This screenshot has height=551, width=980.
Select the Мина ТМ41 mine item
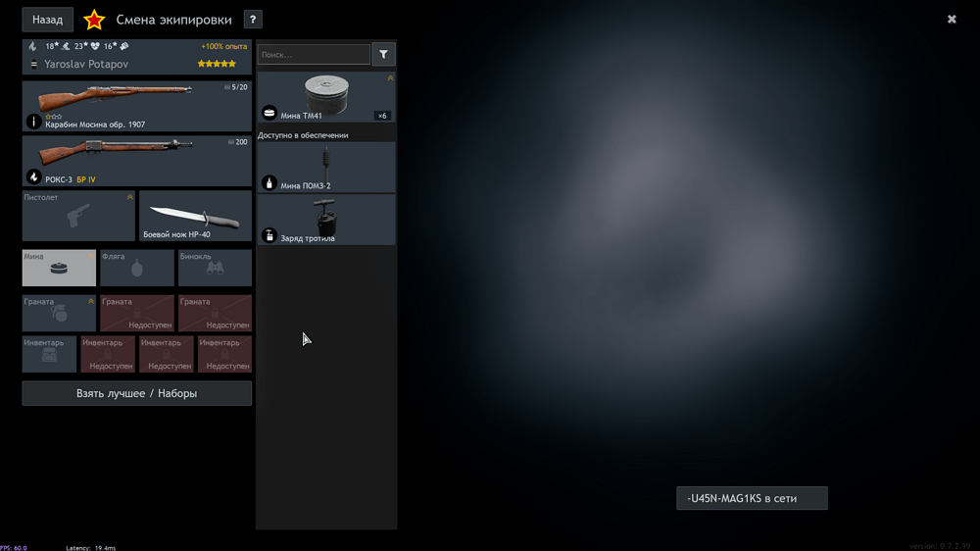click(x=326, y=97)
